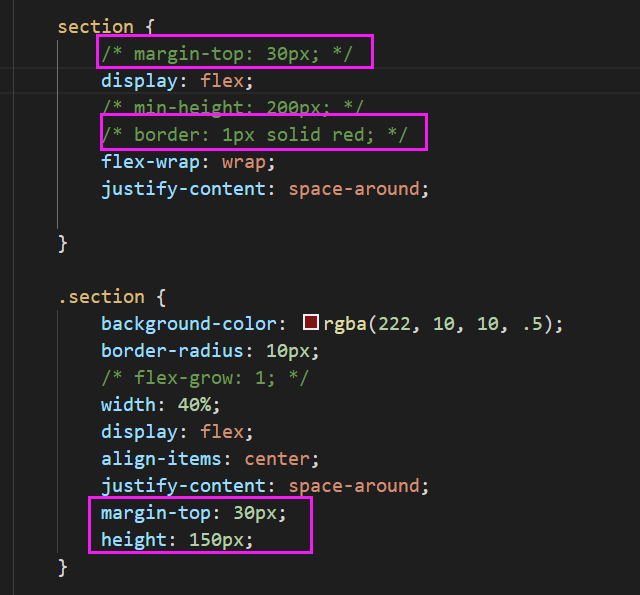Click the commented flex-grow: 1 line

click(x=205, y=377)
